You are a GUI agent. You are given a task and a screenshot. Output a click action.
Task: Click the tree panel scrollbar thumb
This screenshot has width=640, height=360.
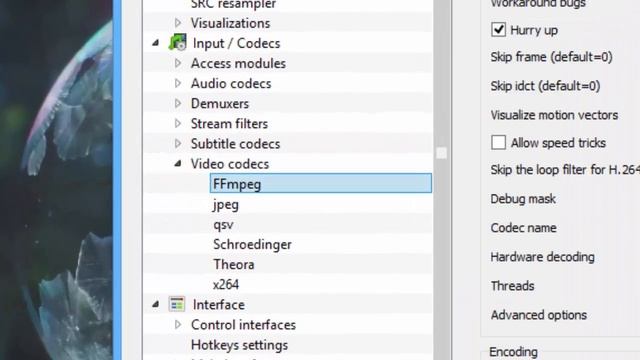(441, 153)
